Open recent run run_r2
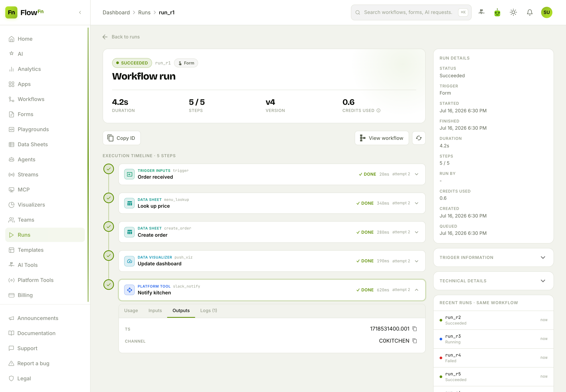The image size is (566, 392). pos(493,320)
